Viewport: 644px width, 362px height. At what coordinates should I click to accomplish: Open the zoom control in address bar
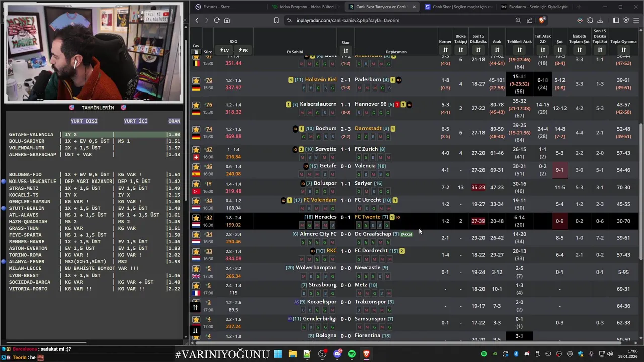click(x=518, y=20)
